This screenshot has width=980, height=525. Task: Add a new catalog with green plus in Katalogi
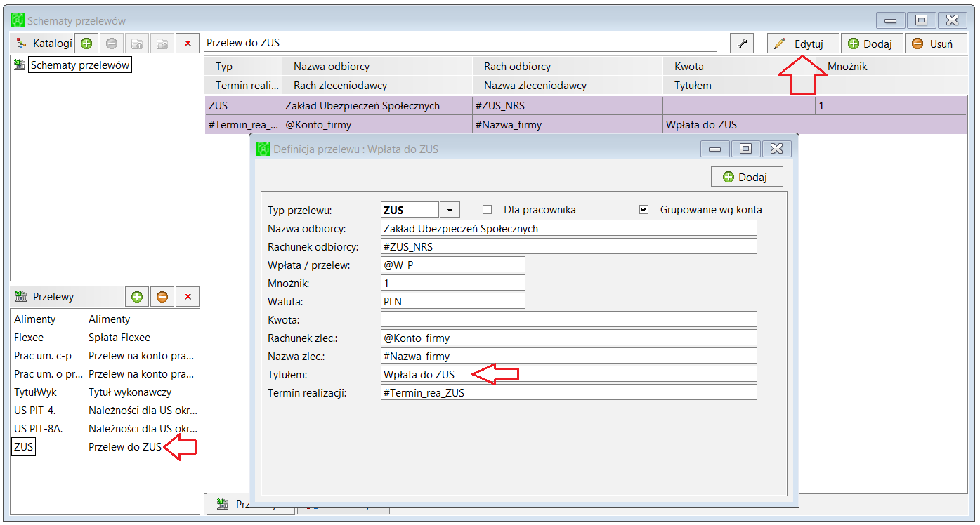86,44
